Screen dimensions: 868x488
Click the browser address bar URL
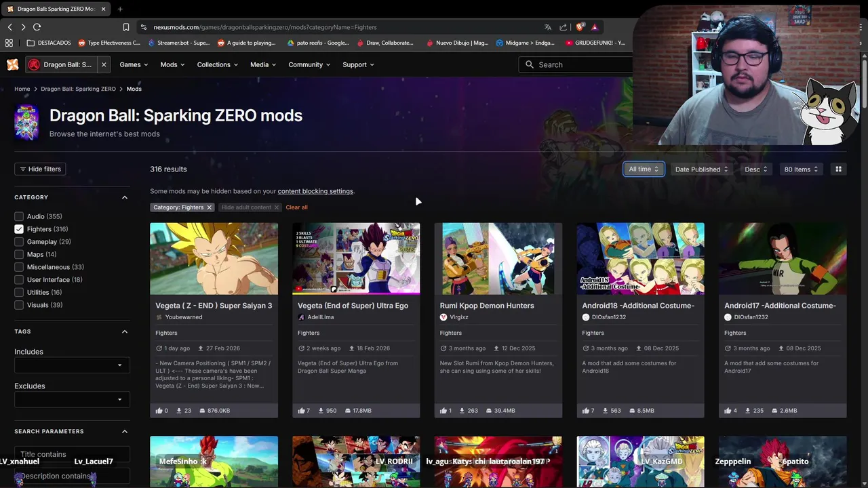pyautogui.click(x=265, y=27)
